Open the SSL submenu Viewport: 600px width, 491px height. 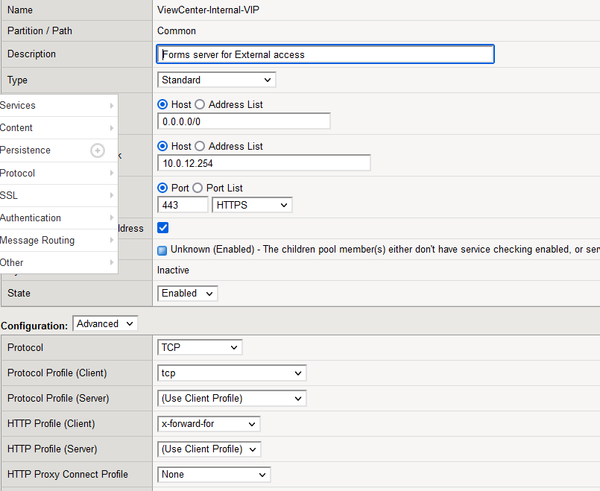click(58, 195)
